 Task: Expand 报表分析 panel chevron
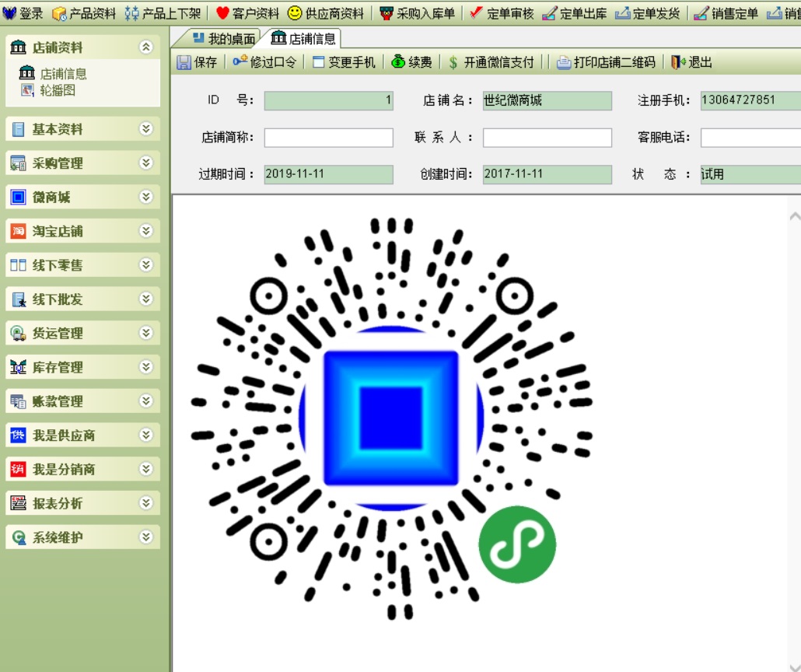click(x=146, y=503)
